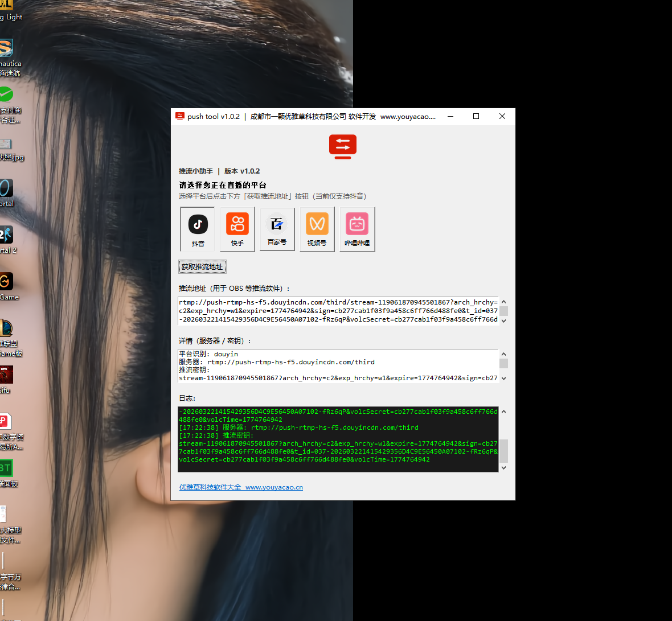Click the up arrow of the 详情 box scrollbar
This screenshot has width=672, height=621.
(504, 354)
